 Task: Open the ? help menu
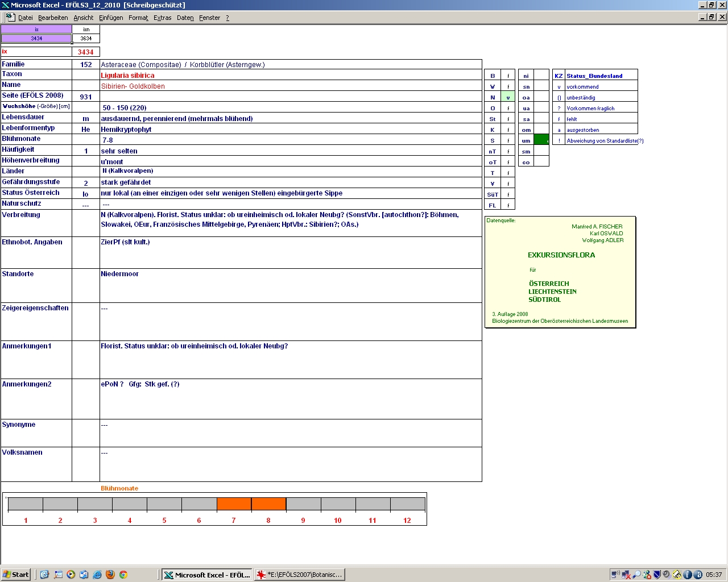click(227, 18)
